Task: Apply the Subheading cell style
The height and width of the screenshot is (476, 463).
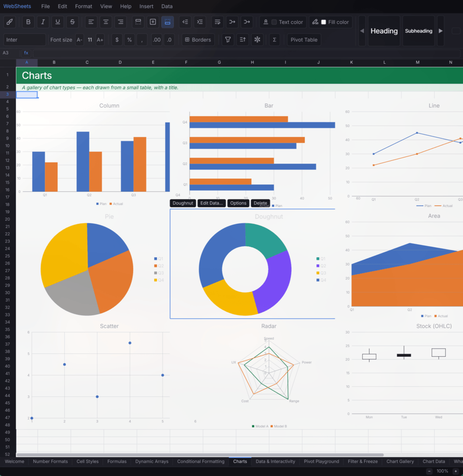Action: [419, 31]
